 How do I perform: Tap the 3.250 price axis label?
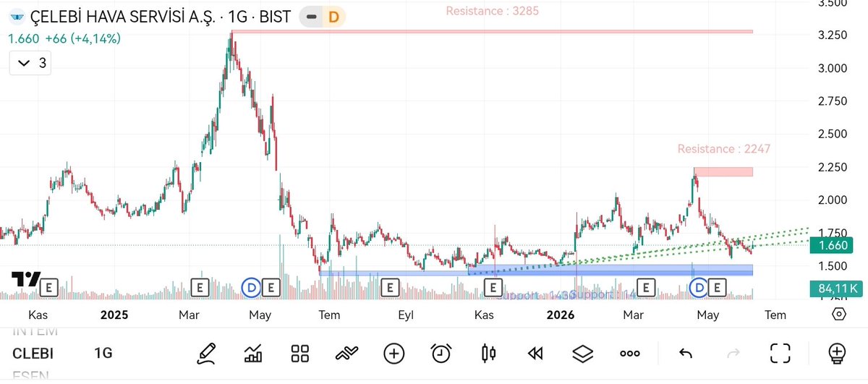[833, 35]
